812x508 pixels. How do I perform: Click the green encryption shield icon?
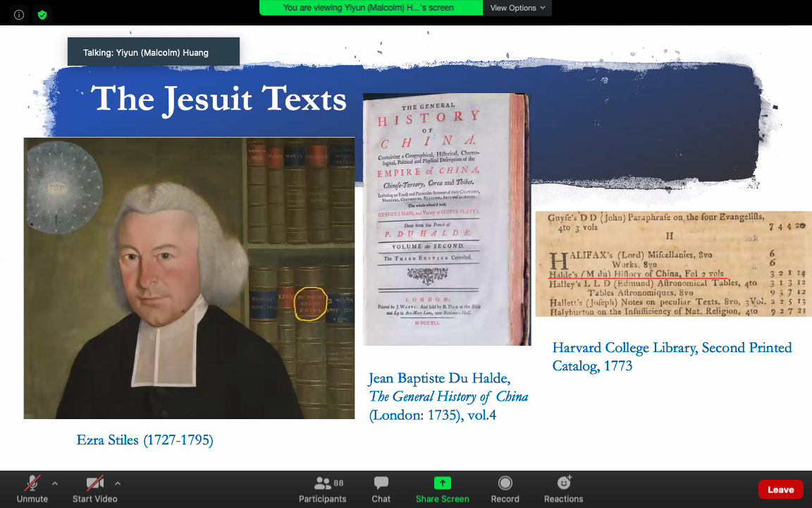42,14
